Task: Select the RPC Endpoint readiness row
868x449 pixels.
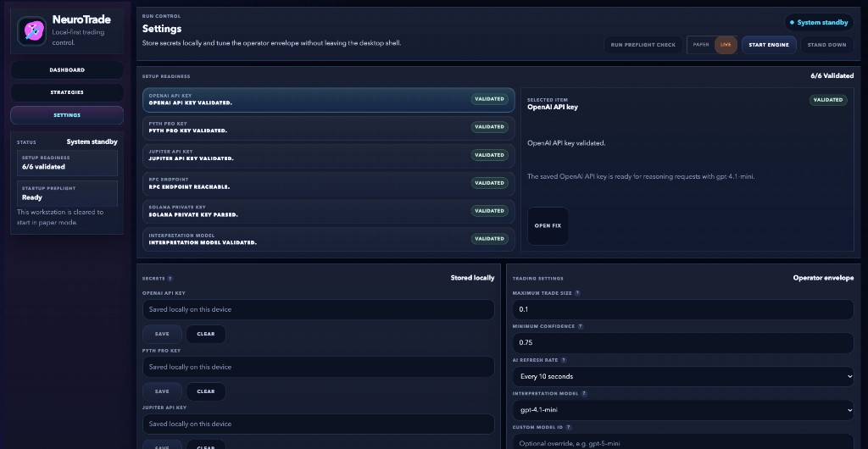Action: click(329, 184)
